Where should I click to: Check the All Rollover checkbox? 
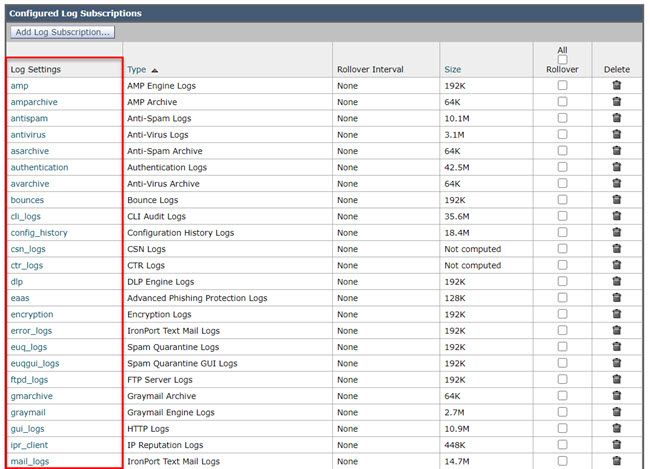pyautogui.click(x=562, y=60)
